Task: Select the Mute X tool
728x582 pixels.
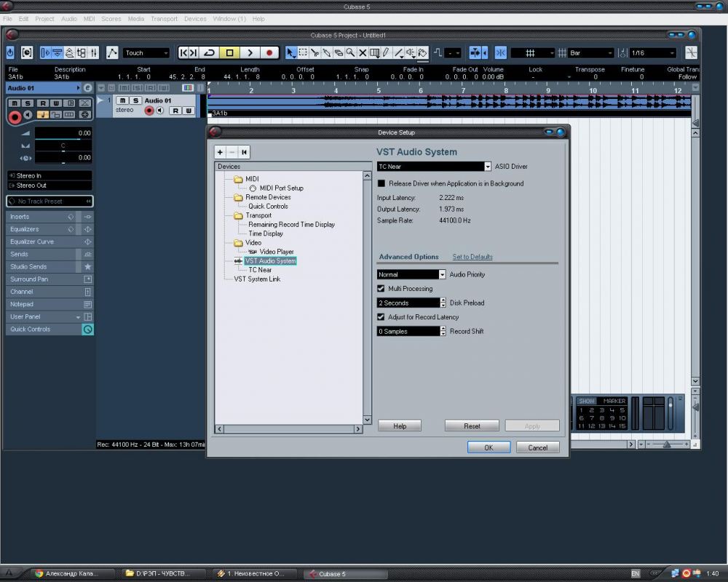Action: pos(363,53)
